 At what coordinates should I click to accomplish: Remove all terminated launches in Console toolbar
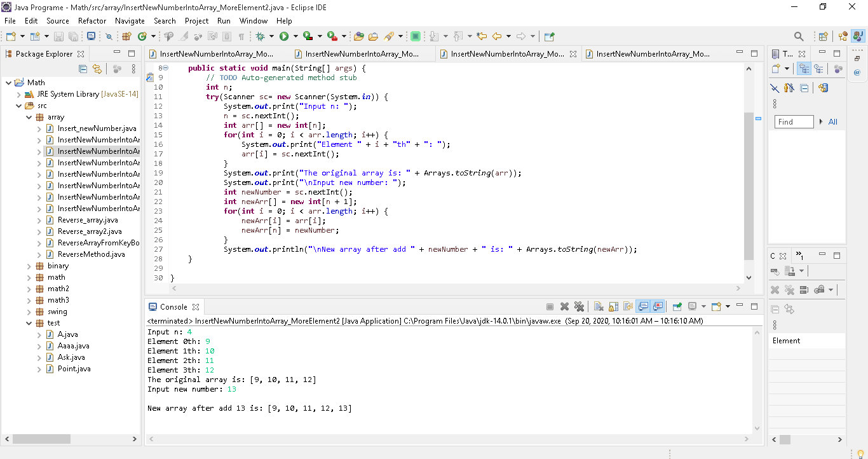click(579, 306)
